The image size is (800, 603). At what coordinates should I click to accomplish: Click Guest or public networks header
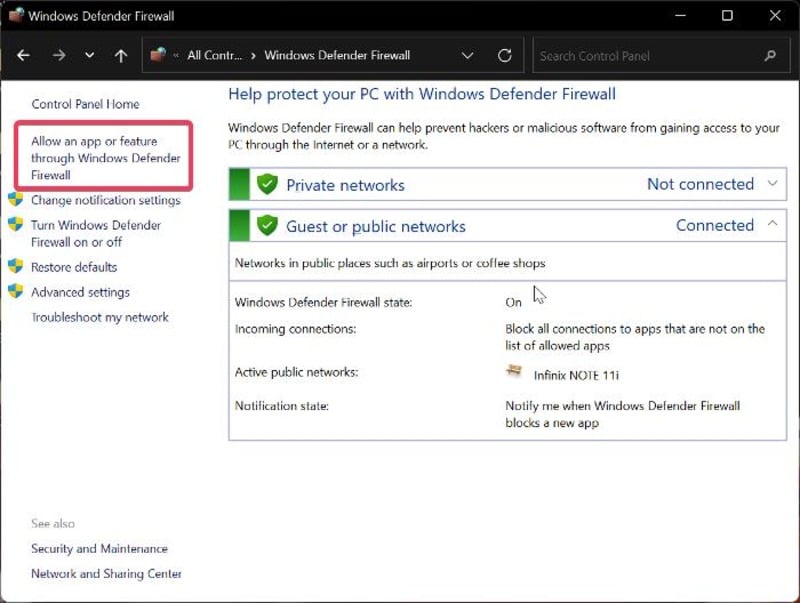pos(508,225)
